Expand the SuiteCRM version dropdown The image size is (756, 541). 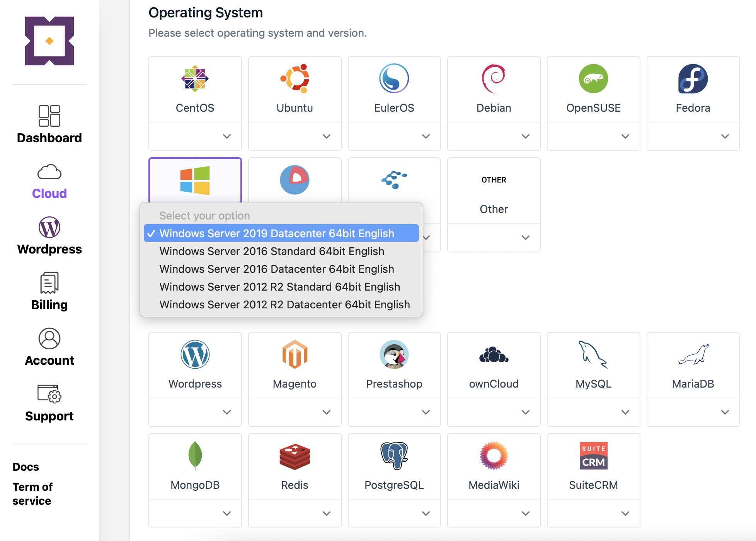click(x=594, y=514)
